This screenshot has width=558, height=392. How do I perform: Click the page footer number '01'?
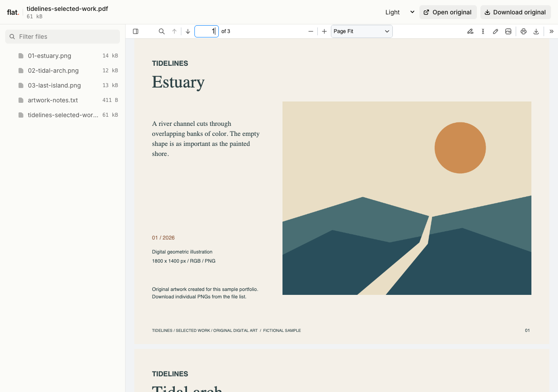pyautogui.click(x=527, y=331)
